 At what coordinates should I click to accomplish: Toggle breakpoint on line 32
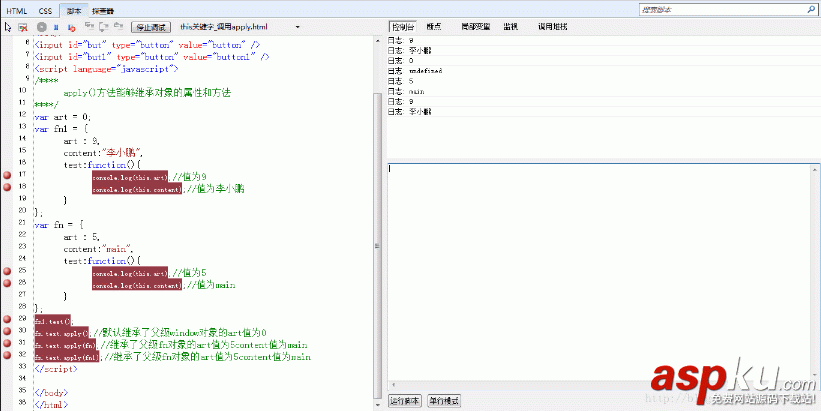(7, 355)
